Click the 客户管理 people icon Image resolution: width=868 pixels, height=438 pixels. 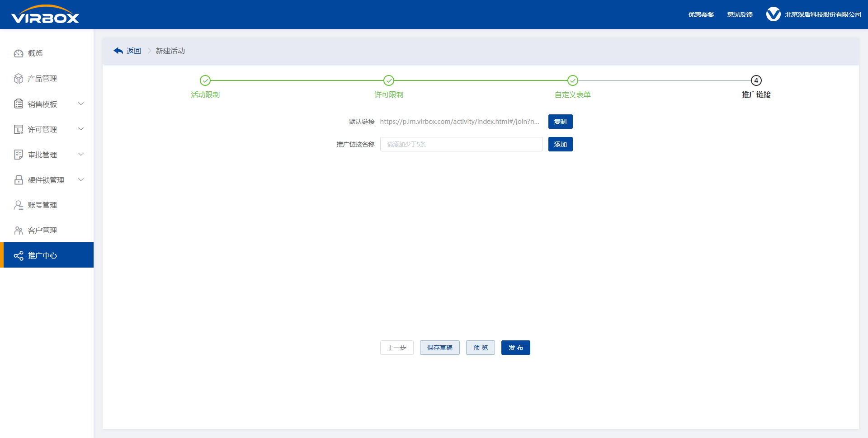pos(19,231)
